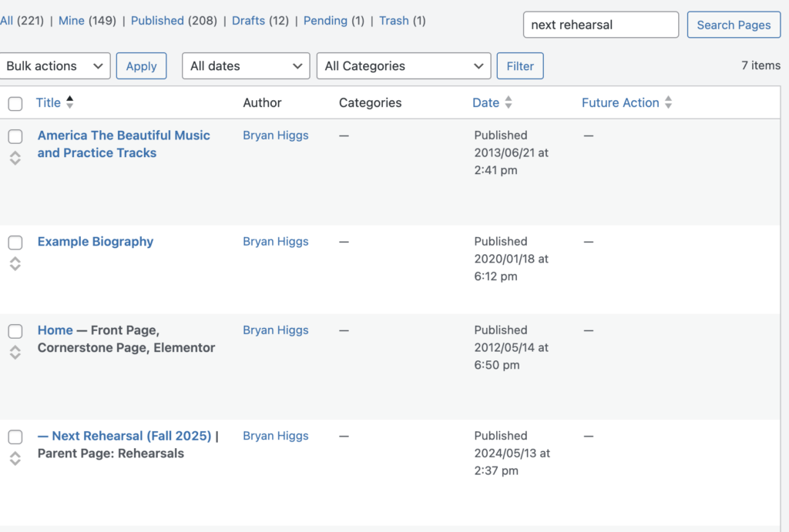The width and height of the screenshot is (789, 532).
Task: Click the Date column sort arrows
Action: [x=508, y=102]
